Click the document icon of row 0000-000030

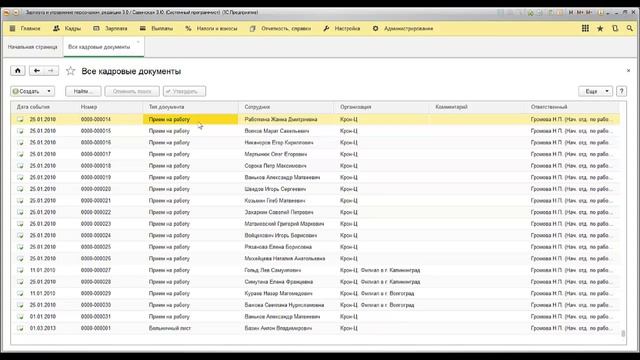20,305
